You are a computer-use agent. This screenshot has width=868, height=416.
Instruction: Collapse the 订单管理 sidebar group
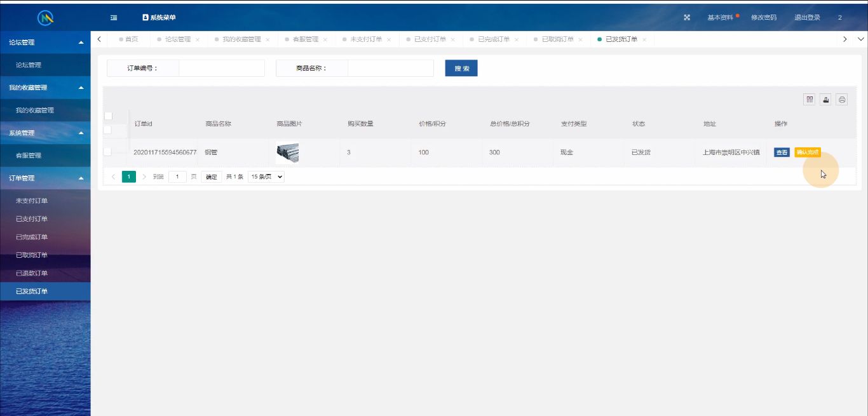point(45,178)
